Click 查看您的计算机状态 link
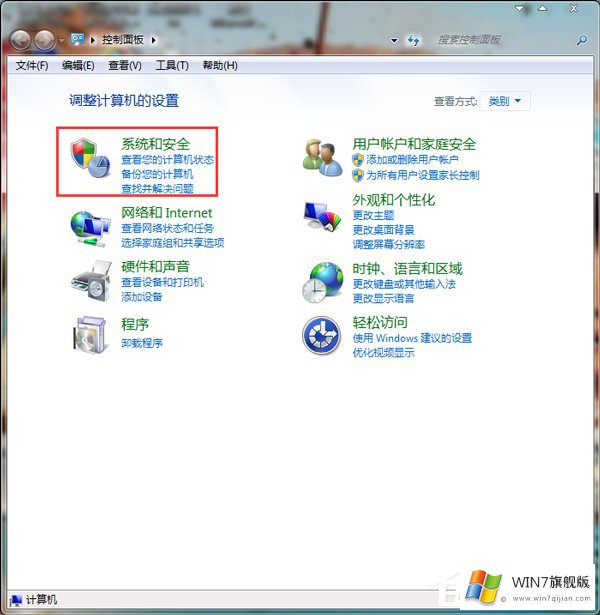 click(x=167, y=160)
